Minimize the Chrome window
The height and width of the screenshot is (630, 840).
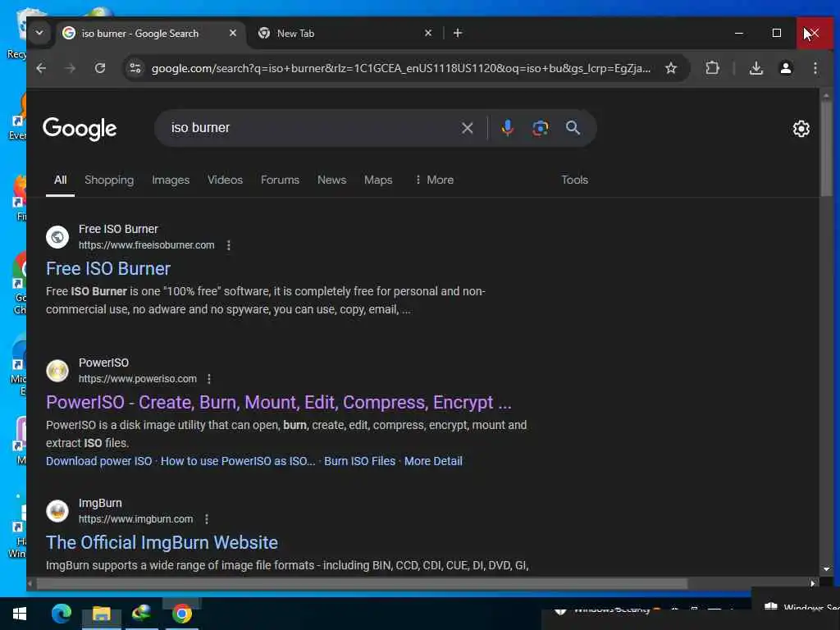pos(739,33)
